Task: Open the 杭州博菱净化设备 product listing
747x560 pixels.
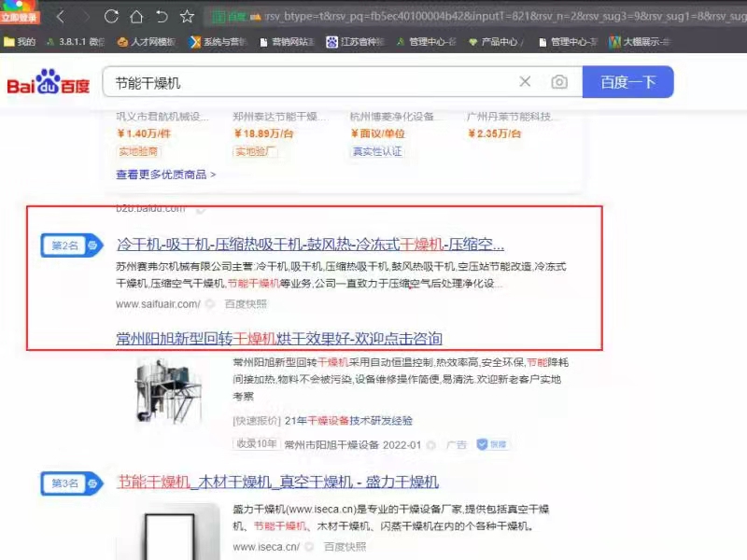Action: [x=392, y=116]
